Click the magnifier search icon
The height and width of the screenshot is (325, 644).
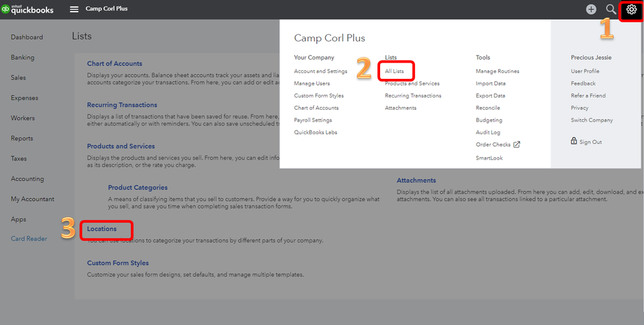point(610,9)
